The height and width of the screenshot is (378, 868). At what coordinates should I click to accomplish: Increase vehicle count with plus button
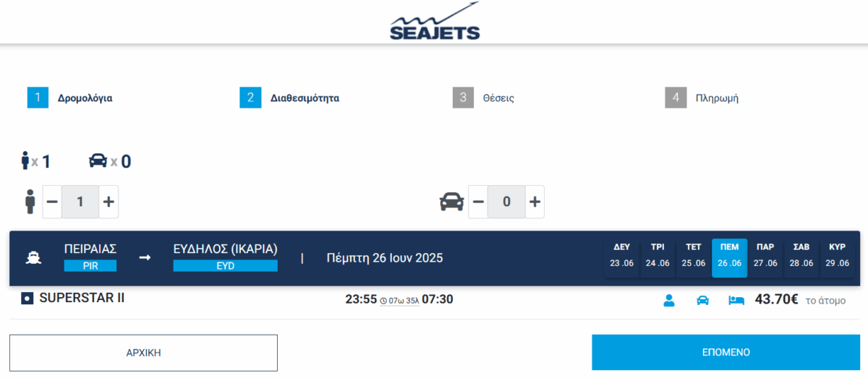coord(535,202)
